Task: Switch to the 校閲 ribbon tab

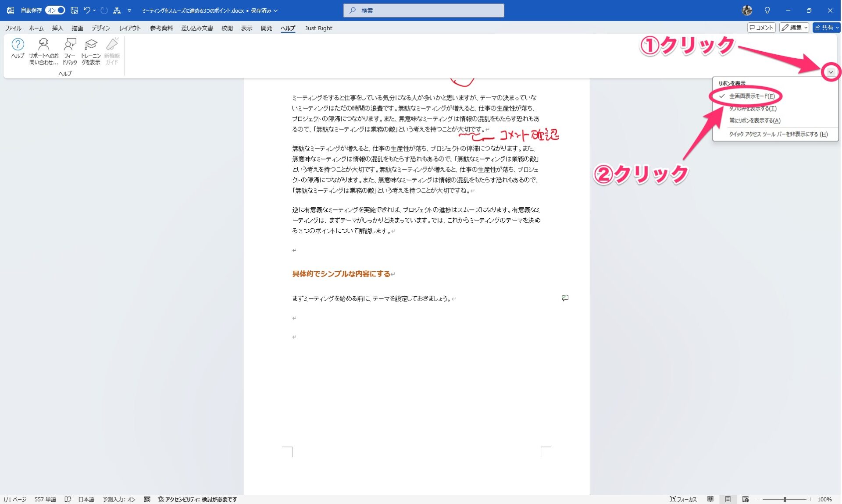Action: click(x=226, y=28)
